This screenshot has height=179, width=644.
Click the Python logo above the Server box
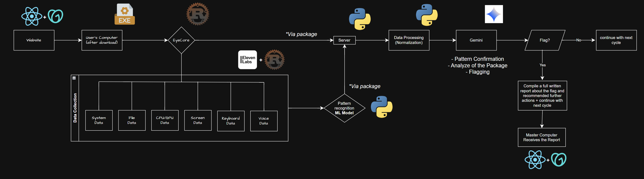tap(360, 19)
